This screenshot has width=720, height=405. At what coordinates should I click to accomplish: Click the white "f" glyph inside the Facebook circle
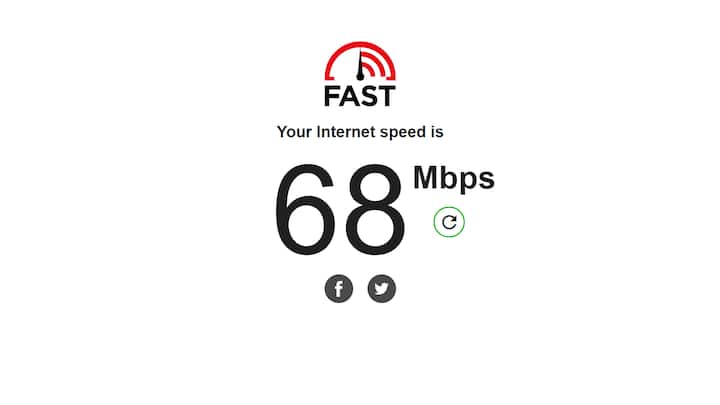[339, 289]
